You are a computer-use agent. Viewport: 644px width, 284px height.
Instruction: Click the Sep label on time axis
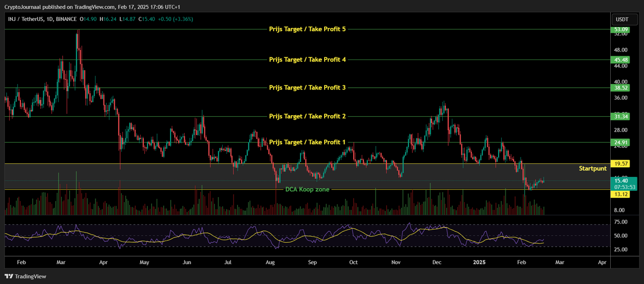click(x=313, y=263)
